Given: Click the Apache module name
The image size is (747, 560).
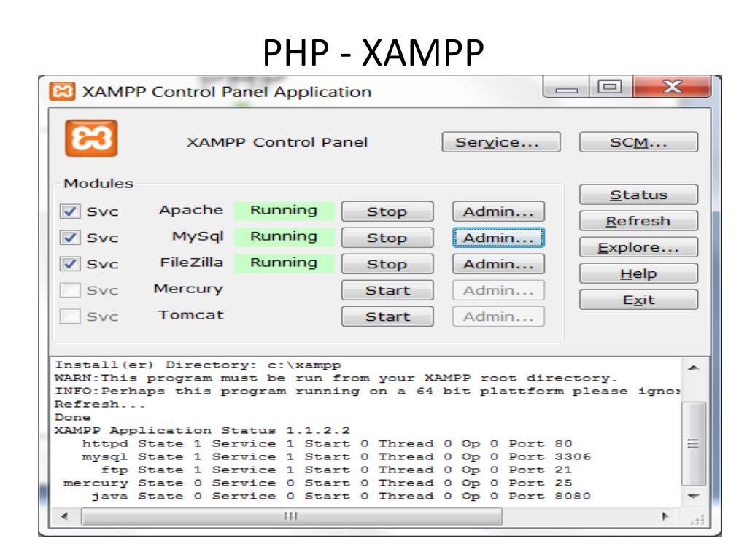Looking at the screenshot, I should (x=191, y=210).
